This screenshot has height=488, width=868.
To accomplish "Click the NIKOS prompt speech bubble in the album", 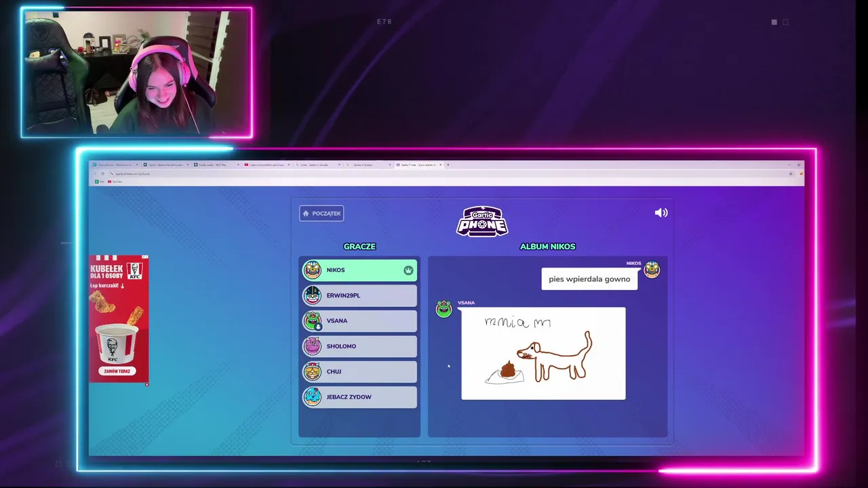I will (589, 279).
